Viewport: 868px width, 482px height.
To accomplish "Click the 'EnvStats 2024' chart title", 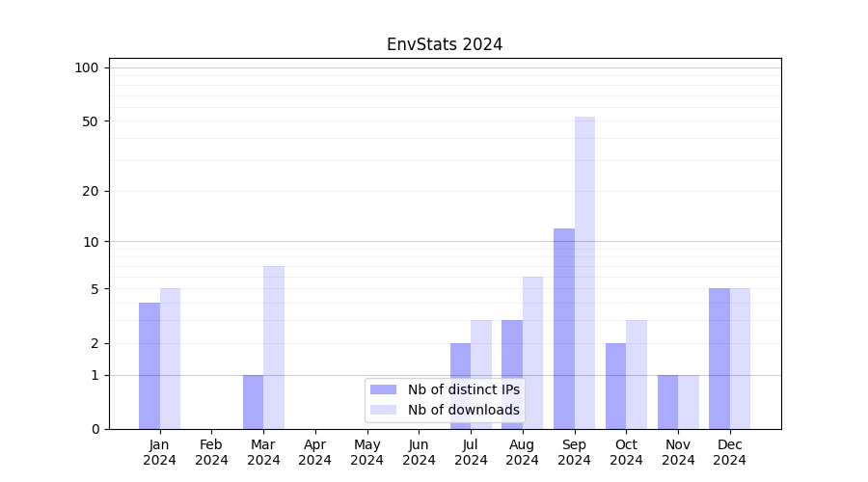I will click(x=445, y=44).
